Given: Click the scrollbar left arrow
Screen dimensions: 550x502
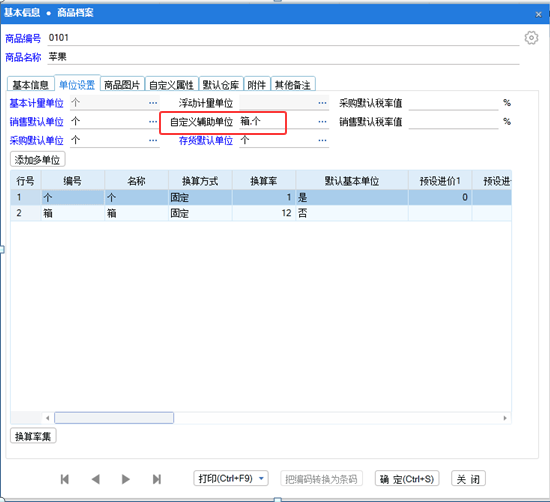Looking at the screenshot, I should click(47, 418).
